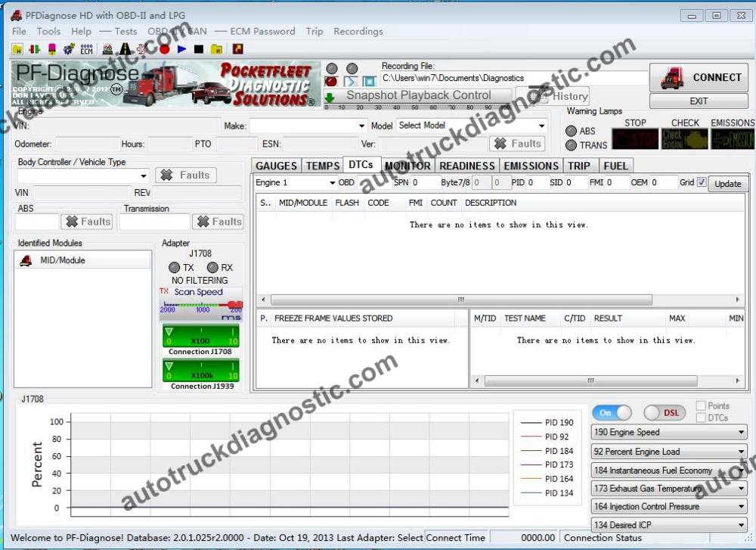Click the road/highway icon in the toolbar
This screenshot has height=550, width=756.
[125, 48]
